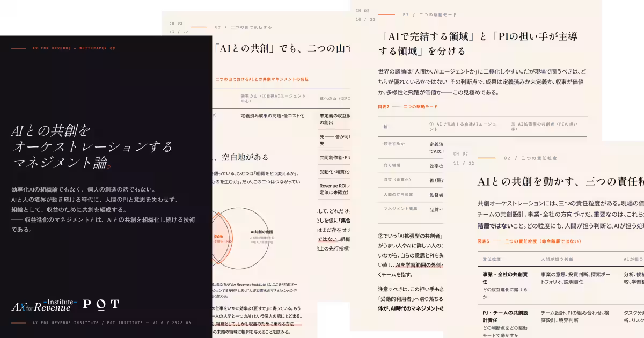Viewport: 644px width, 338px height.
Task: Click the row heading "PJ・チームの共創設計責任"
Action: pos(504,316)
